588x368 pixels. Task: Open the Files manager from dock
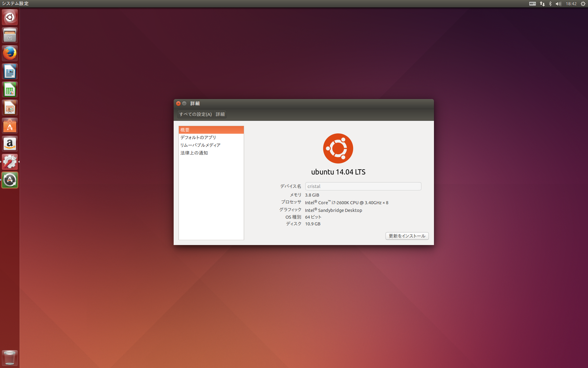(x=10, y=35)
